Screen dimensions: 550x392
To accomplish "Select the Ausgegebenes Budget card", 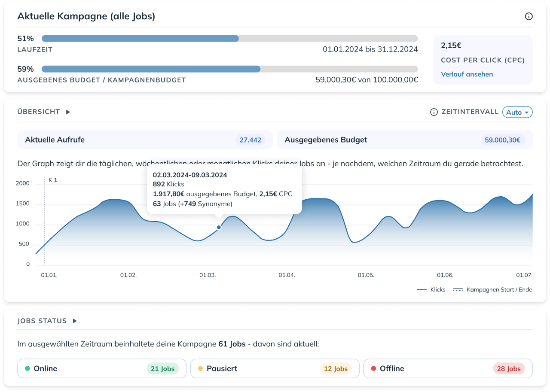I will 405,140.
